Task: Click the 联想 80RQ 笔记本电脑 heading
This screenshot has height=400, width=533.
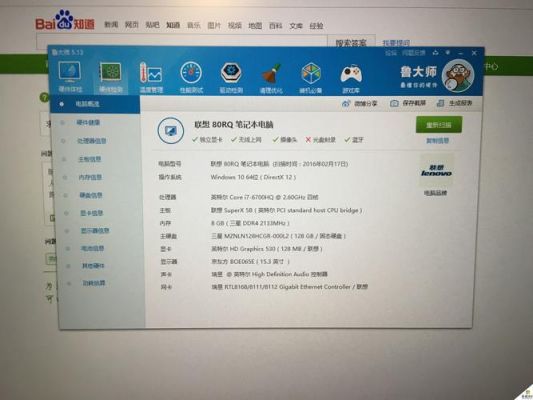Action: [x=234, y=125]
